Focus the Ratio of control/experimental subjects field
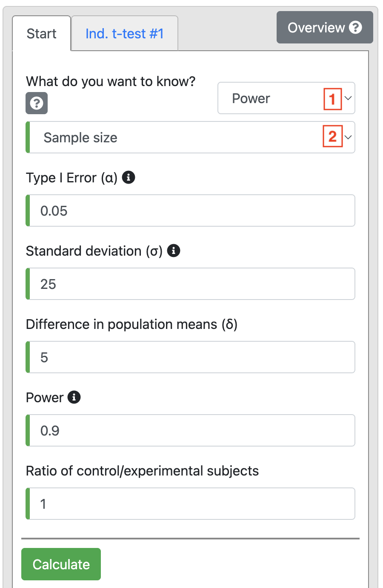The width and height of the screenshot is (383, 588). coord(191,504)
